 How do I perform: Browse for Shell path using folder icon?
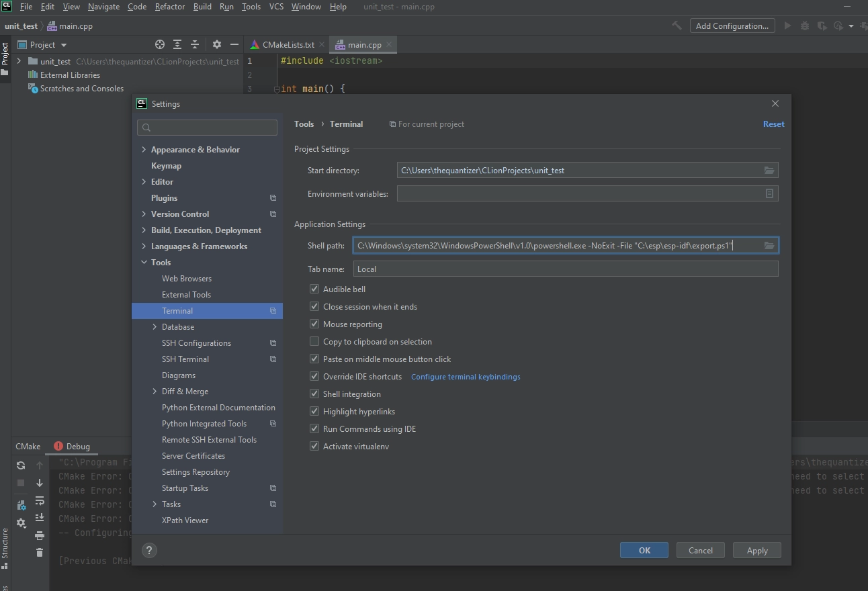click(769, 246)
